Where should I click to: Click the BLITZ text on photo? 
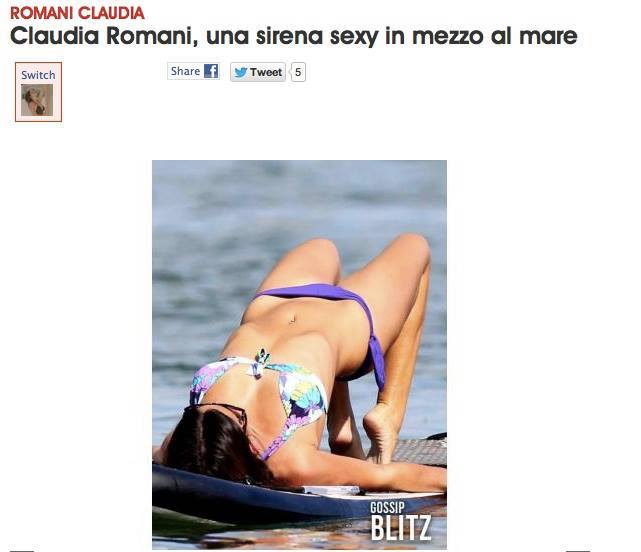pyautogui.click(x=401, y=528)
